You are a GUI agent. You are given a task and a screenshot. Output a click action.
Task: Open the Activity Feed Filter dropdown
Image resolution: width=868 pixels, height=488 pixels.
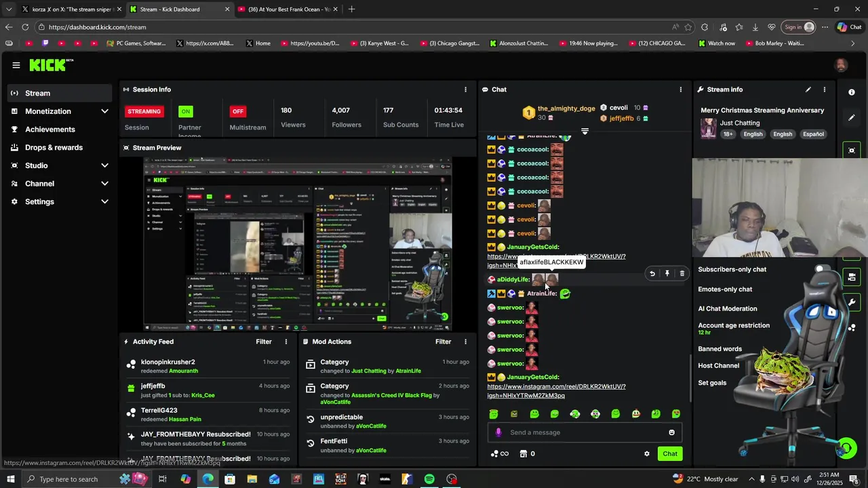point(264,342)
